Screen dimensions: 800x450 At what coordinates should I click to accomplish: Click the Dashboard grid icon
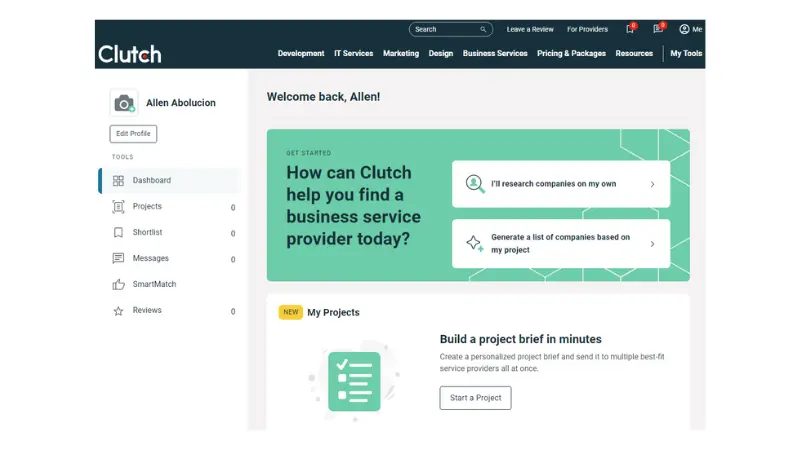coord(118,181)
